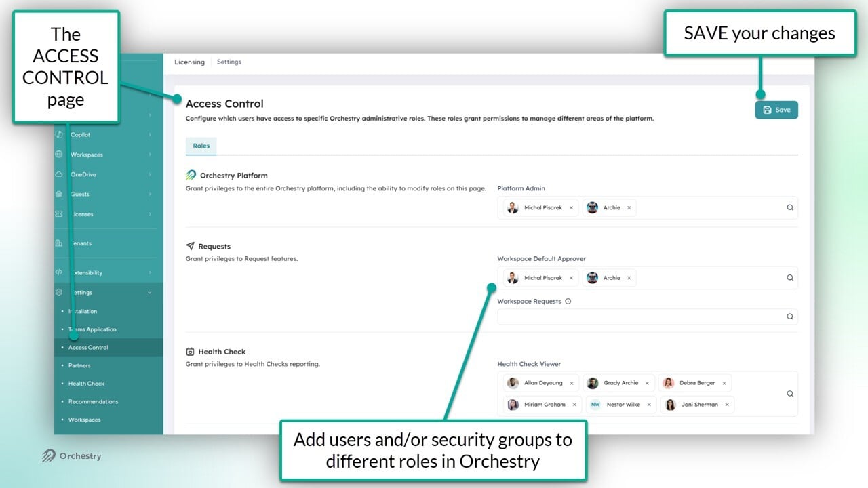The height and width of the screenshot is (488, 868).
Task: Click the Orchestry Platform section logo icon
Action: pos(191,175)
